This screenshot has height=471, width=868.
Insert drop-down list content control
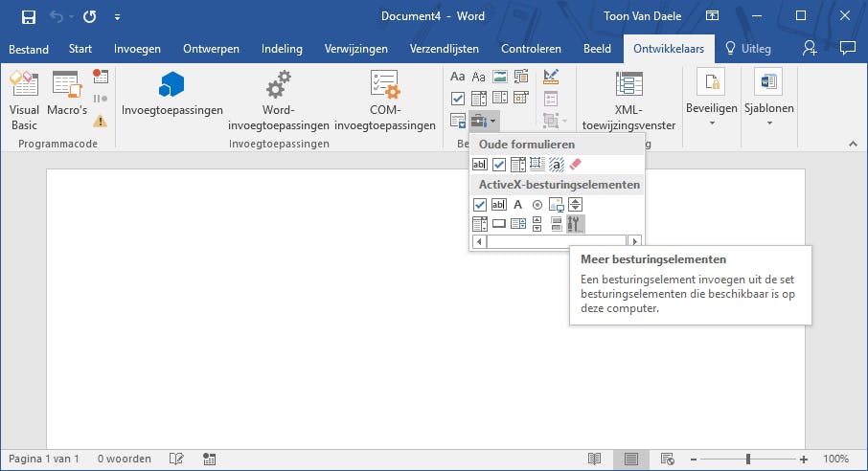click(x=500, y=99)
